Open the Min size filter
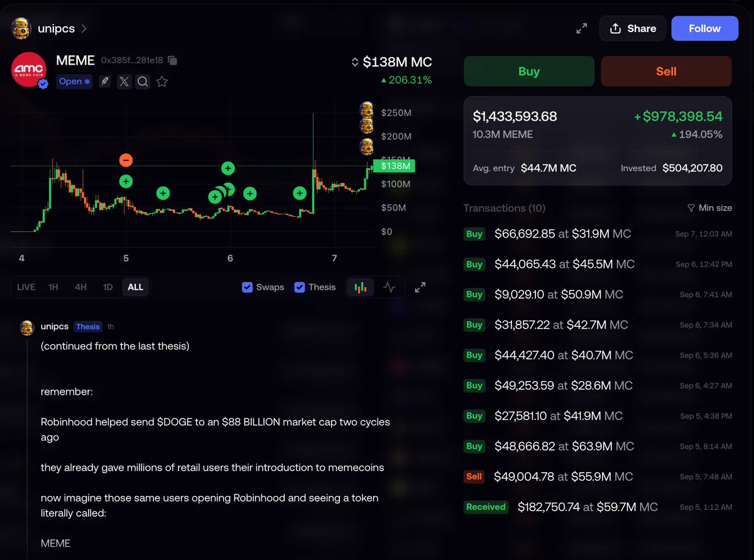This screenshot has height=560, width=754. [709, 208]
